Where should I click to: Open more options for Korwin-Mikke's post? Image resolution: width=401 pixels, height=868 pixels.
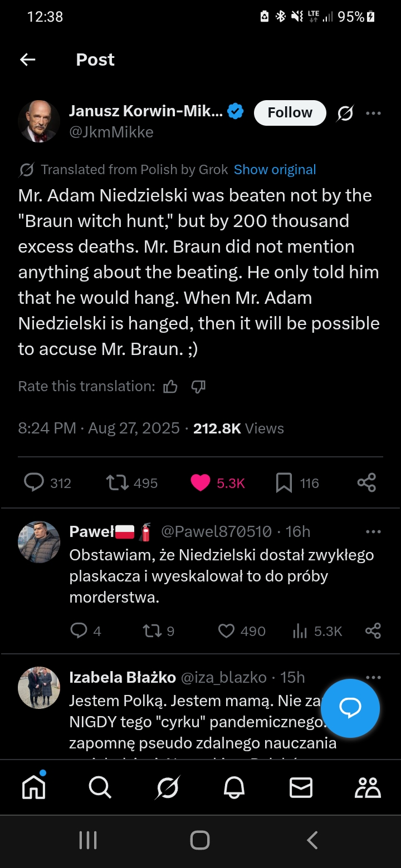(x=373, y=114)
